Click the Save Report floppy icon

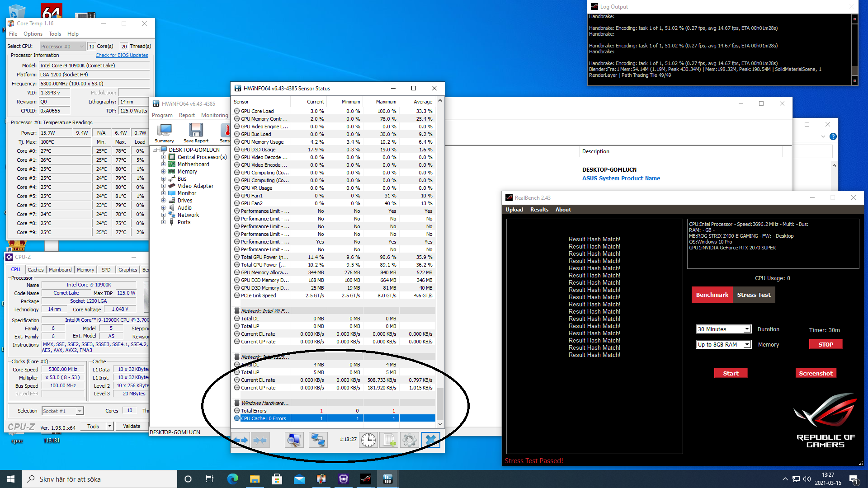[196, 133]
